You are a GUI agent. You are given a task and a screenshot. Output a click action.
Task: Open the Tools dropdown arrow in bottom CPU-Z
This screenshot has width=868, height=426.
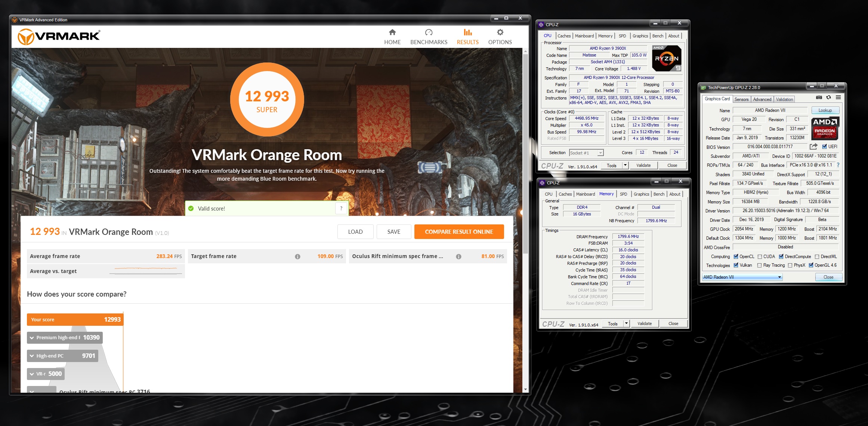coord(626,324)
